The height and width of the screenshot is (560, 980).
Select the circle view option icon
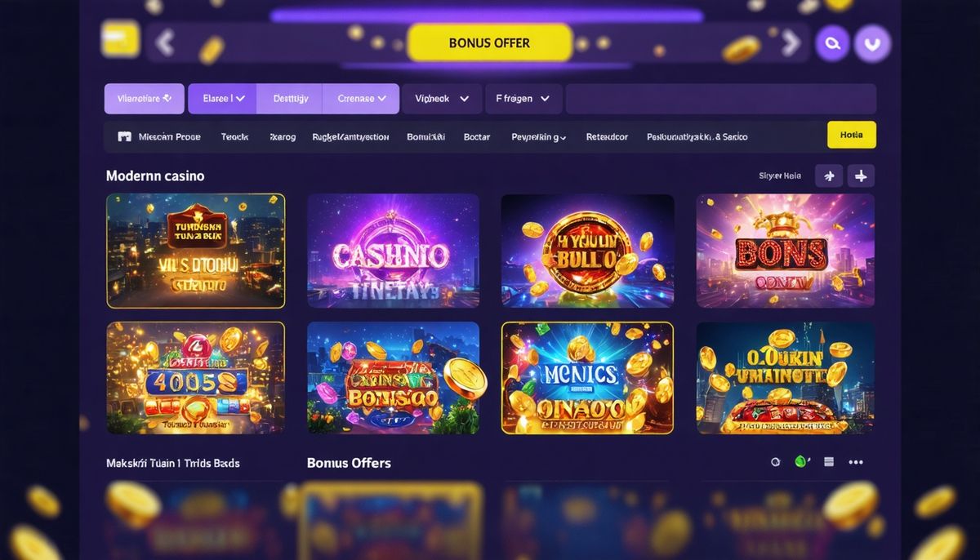(776, 462)
